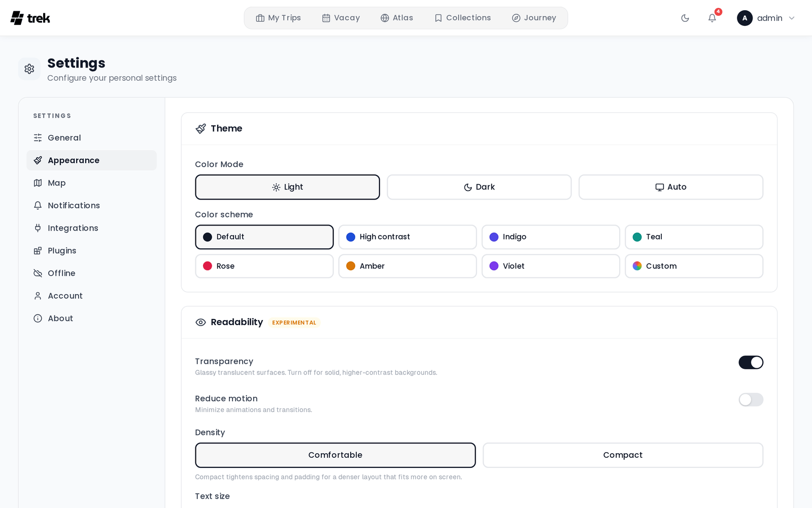Select Comfortable density
The height and width of the screenshot is (508, 812).
click(x=335, y=455)
